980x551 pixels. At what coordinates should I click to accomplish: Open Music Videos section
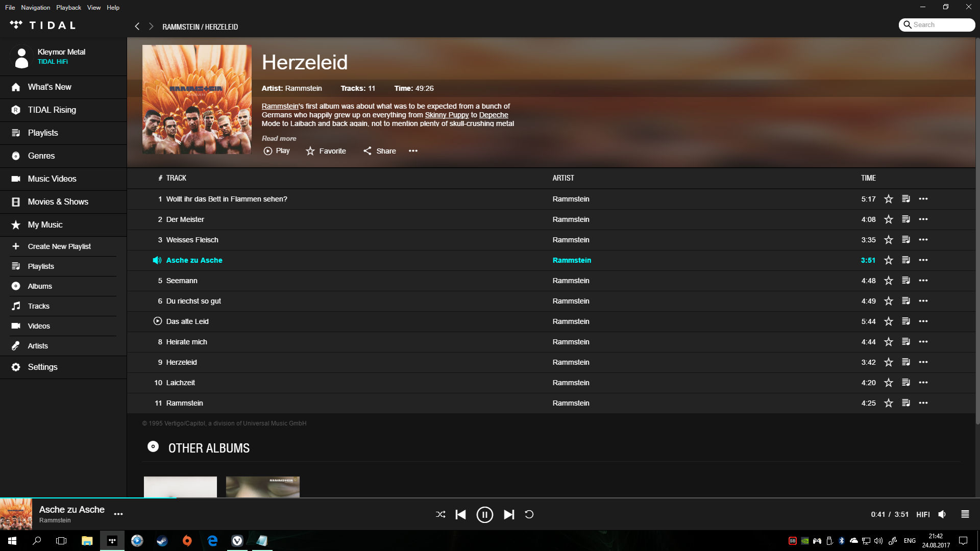63,179
